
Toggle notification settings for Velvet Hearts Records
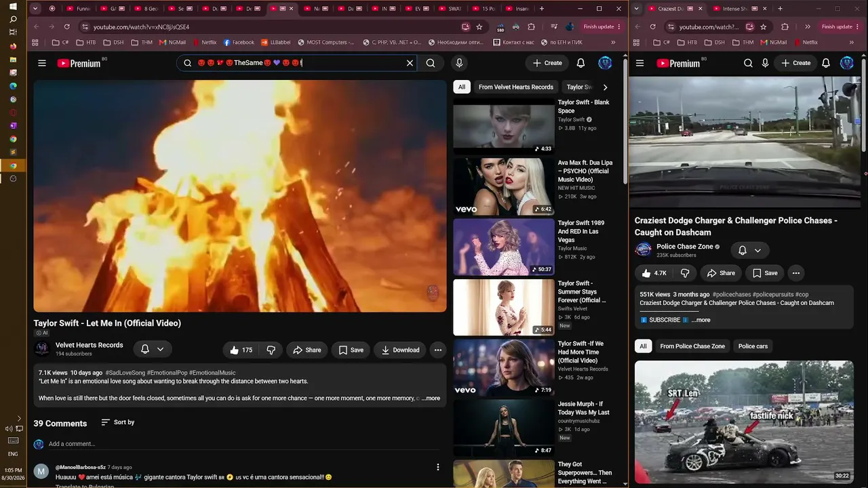pyautogui.click(x=152, y=349)
